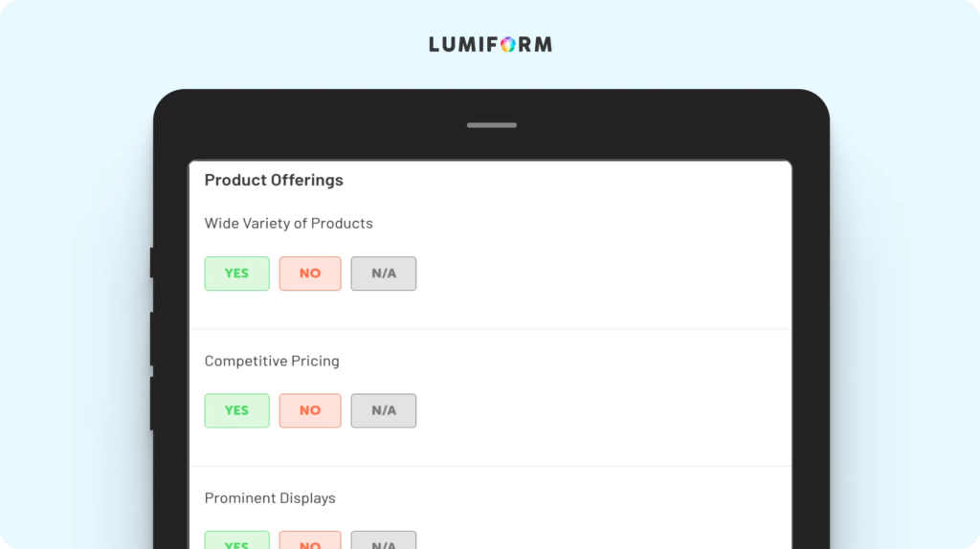Click the Lumiform logo at the top
Image resolution: width=980 pixels, height=549 pixels.
[x=490, y=44]
